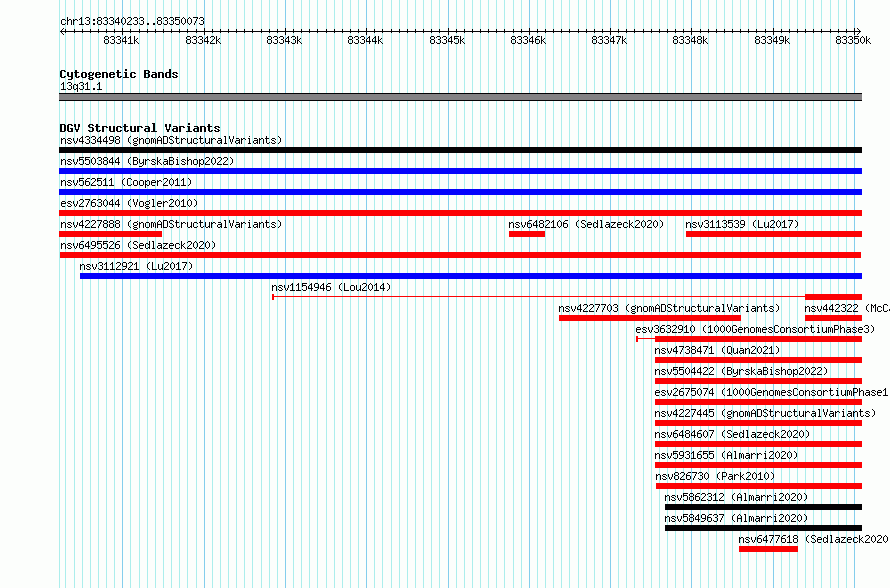Click the black bar under nsv5849637
The height and width of the screenshot is (588, 890).
click(x=763, y=528)
